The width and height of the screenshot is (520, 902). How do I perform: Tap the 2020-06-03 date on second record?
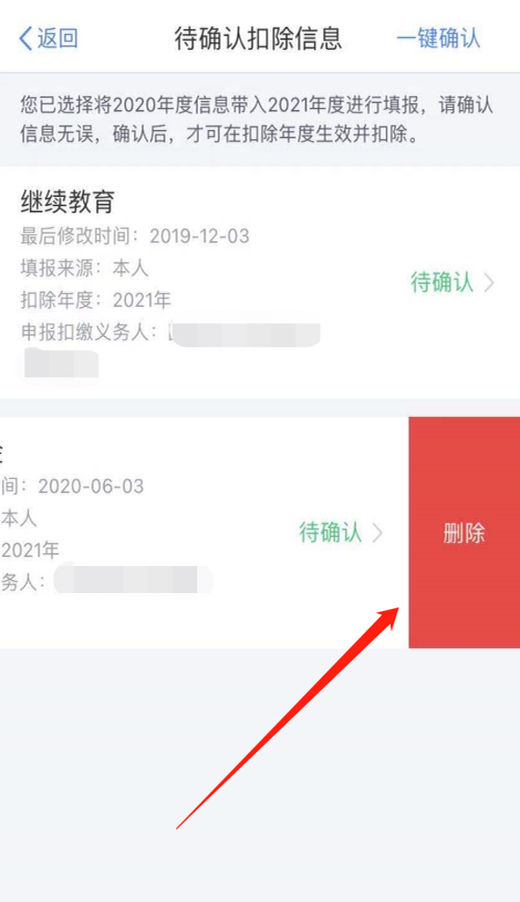pos(91,487)
